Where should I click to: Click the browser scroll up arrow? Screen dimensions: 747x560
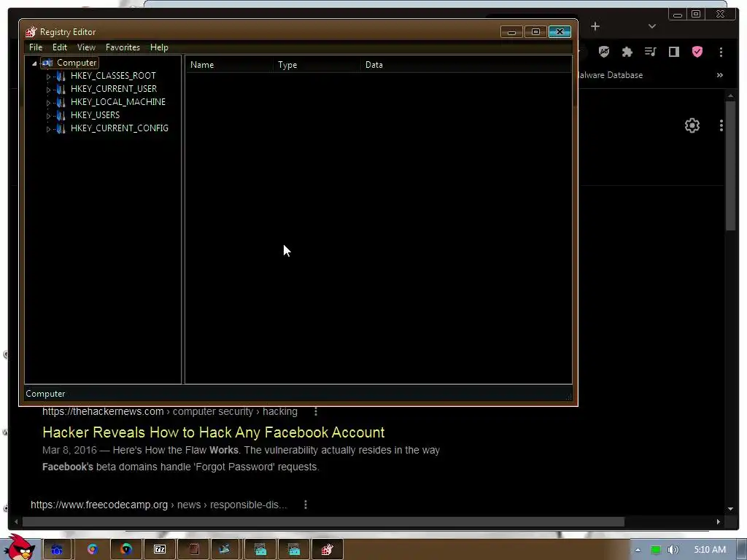point(731,96)
